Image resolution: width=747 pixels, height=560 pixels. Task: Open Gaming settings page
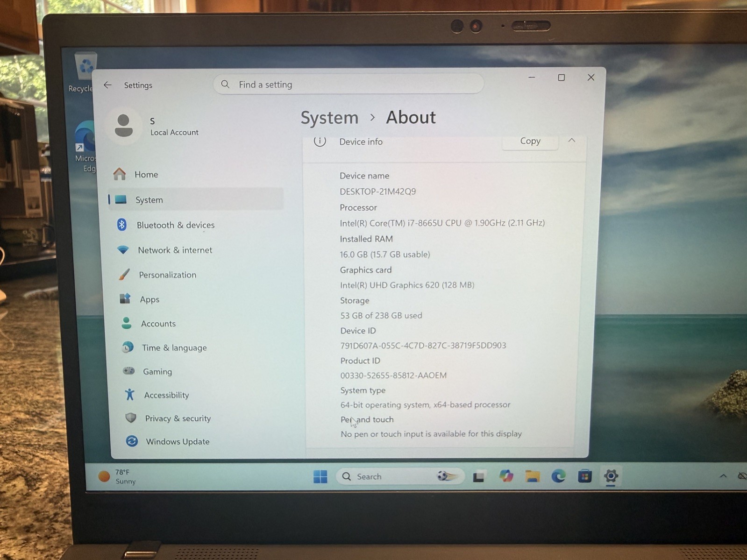click(157, 371)
